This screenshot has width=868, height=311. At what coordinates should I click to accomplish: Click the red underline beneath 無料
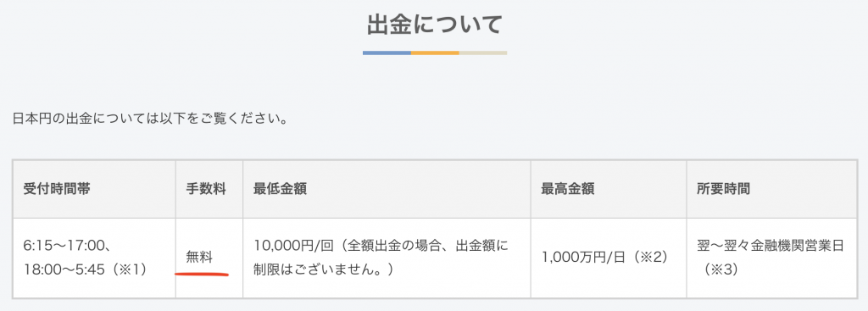[202, 273]
